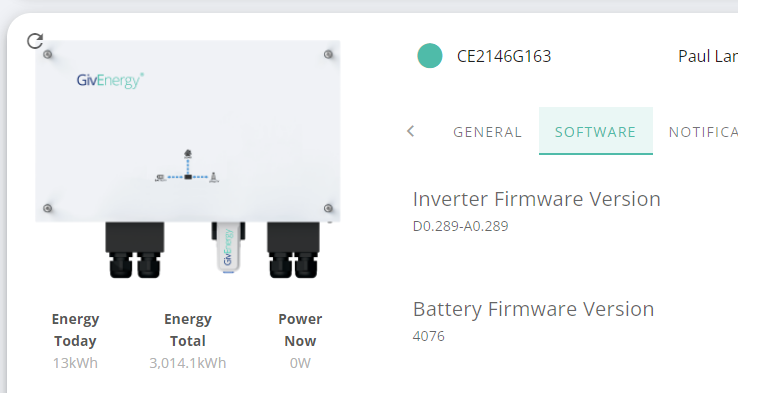
Task: Click the battery firmware version 4076
Action: (428, 336)
